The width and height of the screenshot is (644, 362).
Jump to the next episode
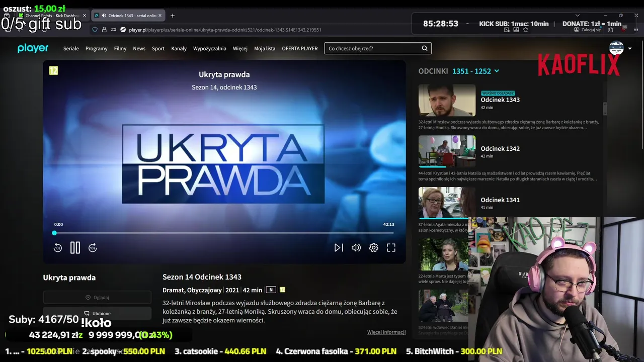(x=339, y=247)
